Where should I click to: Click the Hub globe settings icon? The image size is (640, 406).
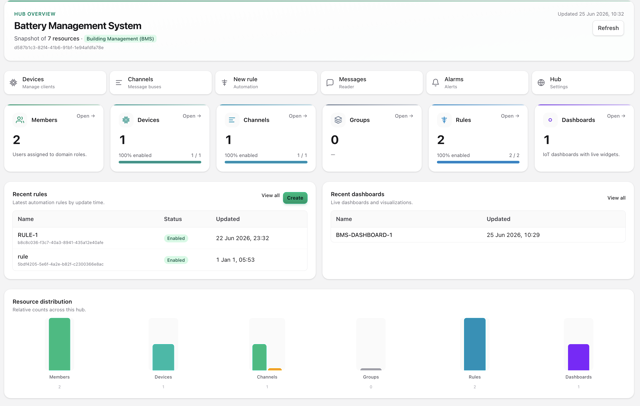pos(541,82)
